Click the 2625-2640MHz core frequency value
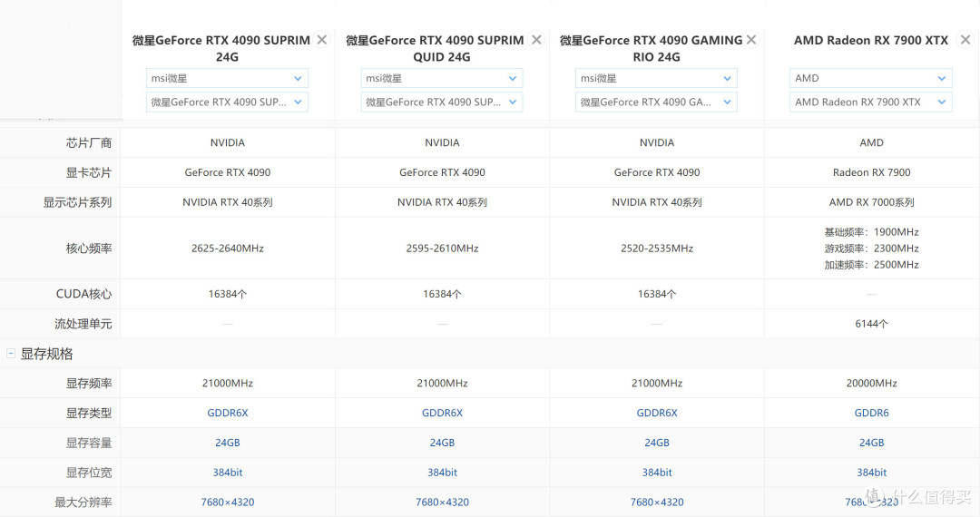 [228, 249]
